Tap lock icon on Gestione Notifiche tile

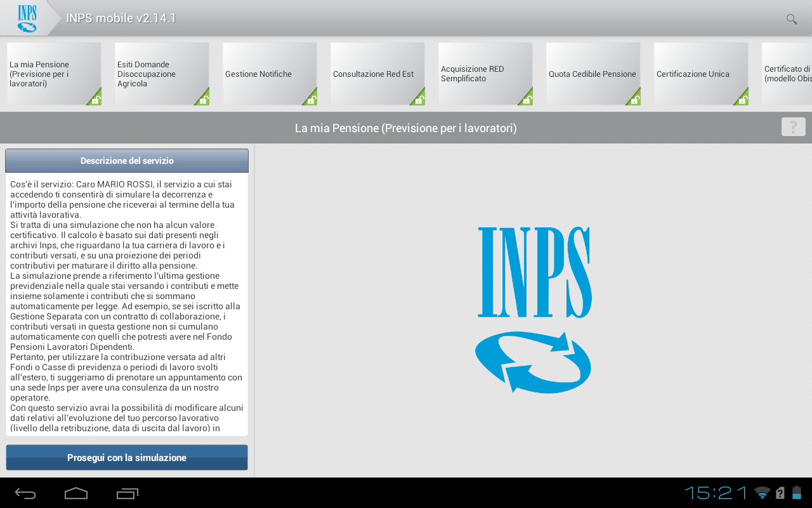click(311, 99)
